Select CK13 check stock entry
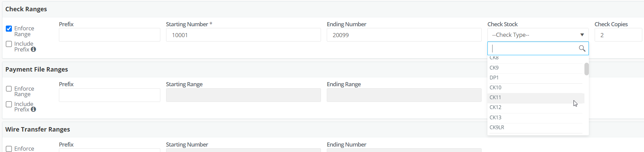The height and width of the screenshot is (152, 644). (x=536, y=118)
